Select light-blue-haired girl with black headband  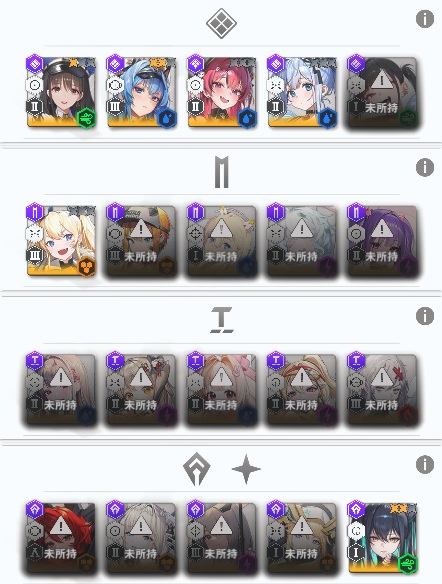pos(302,92)
